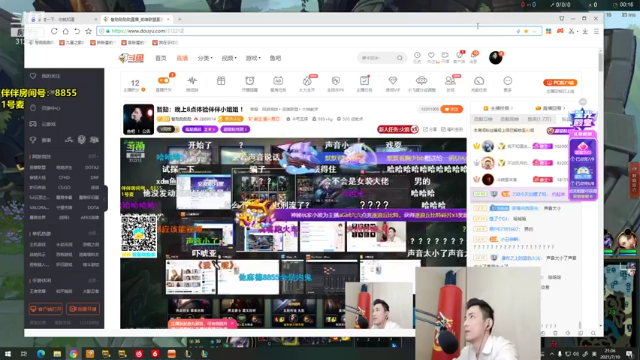Open the Windows Start button
The image size is (640, 360).
[x=8, y=354]
